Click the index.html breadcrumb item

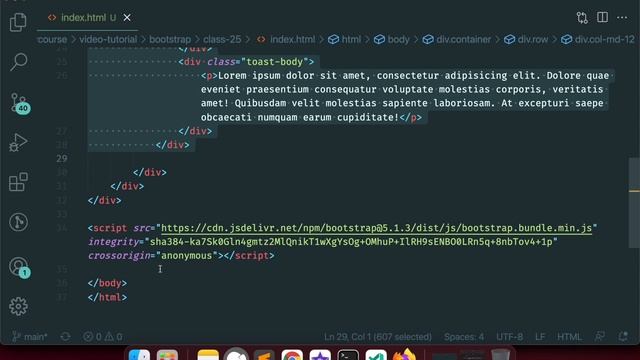coord(286,40)
